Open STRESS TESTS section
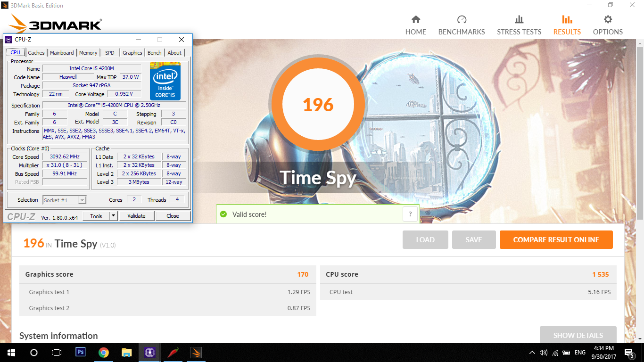 [519, 25]
